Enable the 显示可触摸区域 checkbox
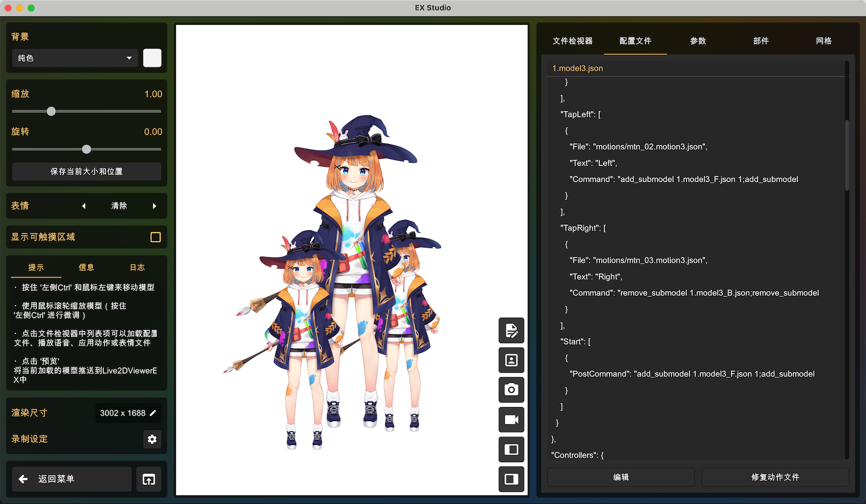This screenshot has height=504, width=866. click(156, 237)
